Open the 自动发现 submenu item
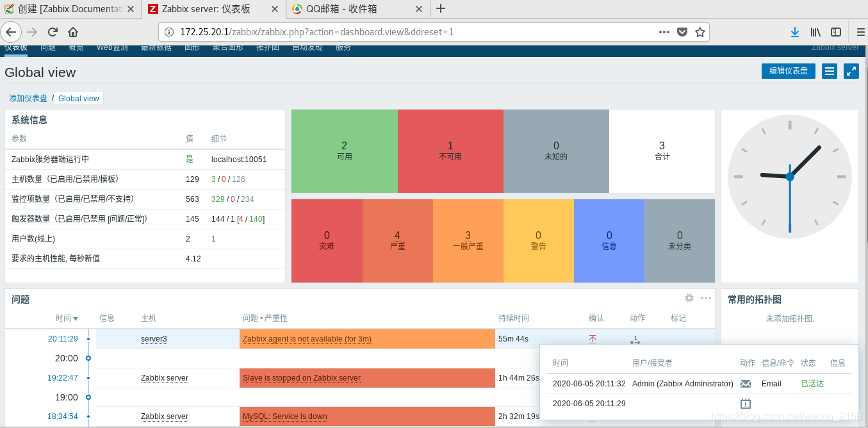 point(307,47)
